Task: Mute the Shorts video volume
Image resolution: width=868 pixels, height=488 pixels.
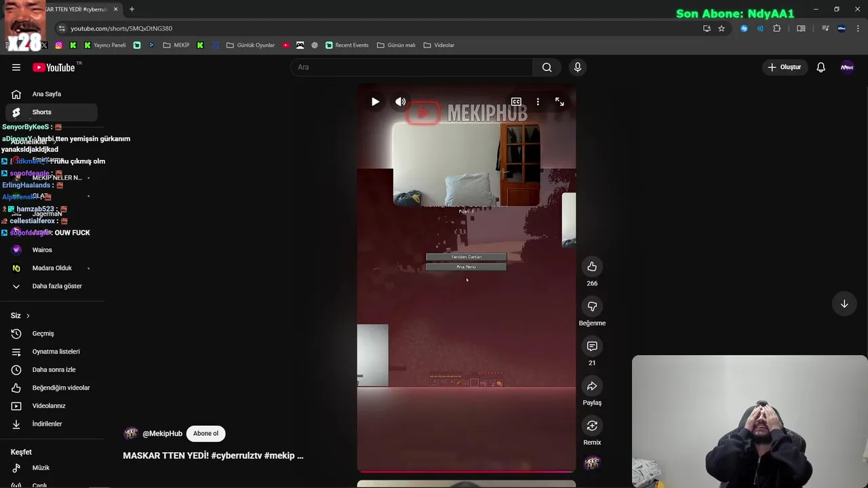Action: point(401,102)
